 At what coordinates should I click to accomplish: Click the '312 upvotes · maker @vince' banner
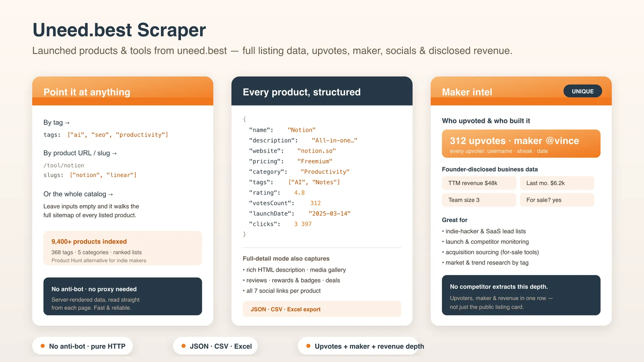(x=521, y=144)
